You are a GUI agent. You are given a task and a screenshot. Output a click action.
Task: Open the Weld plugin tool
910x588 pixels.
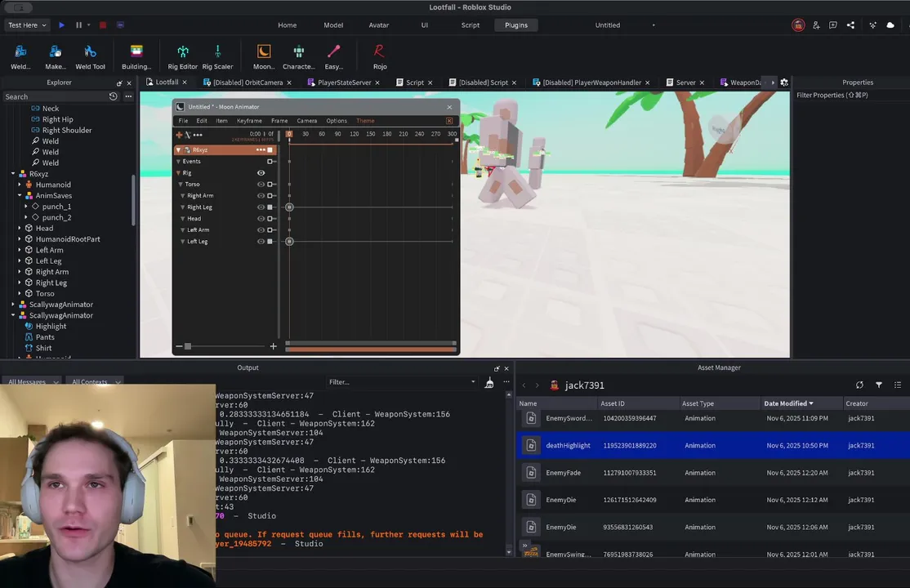(x=20, y=57)
